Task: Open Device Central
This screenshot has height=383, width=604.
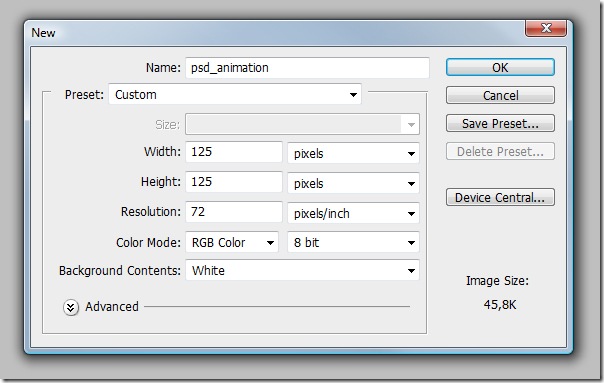Action: (x=500, y=197)
